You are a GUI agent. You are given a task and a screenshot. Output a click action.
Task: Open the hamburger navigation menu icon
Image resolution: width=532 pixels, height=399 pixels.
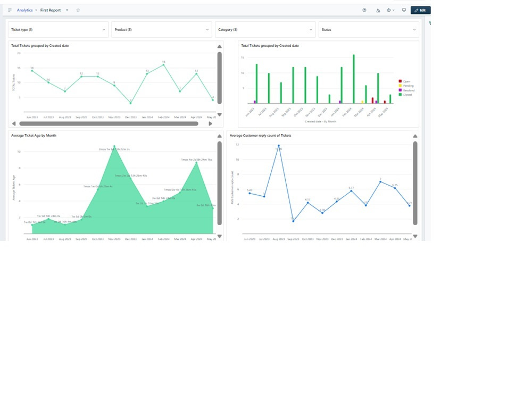[10, 10]
